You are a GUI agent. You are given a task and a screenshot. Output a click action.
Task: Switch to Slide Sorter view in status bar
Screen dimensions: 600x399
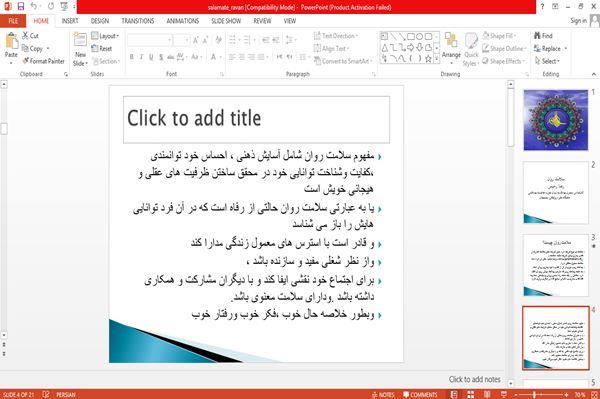coord(470,394)
